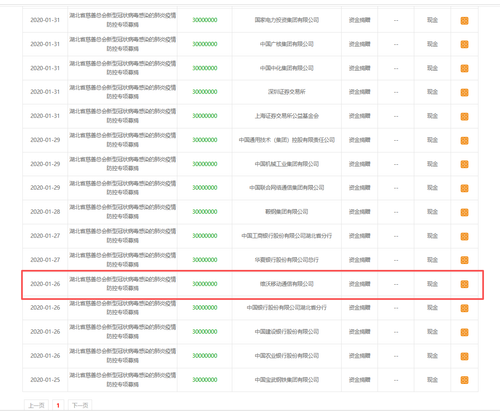Screen dimensions: 500x411
Task: Select project name in the 国家电力投资集团有限公司 row
Action: click(x=122, y=20)
